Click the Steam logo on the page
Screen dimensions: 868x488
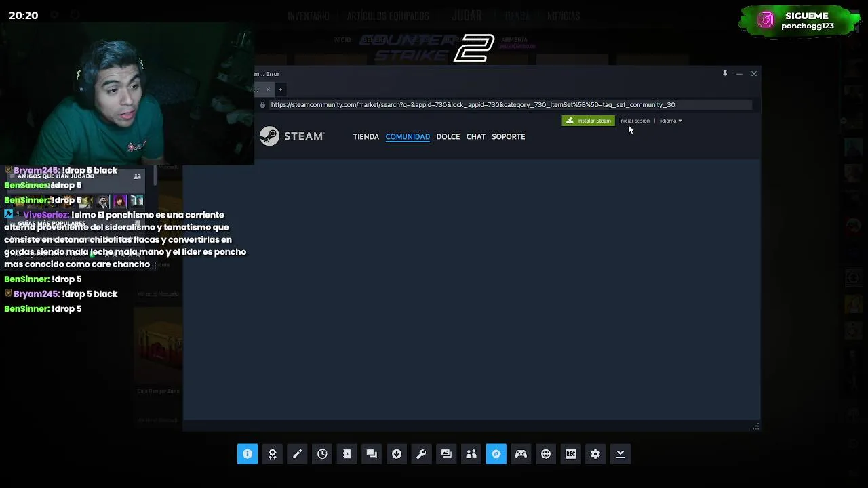click(x=292, y=136)
